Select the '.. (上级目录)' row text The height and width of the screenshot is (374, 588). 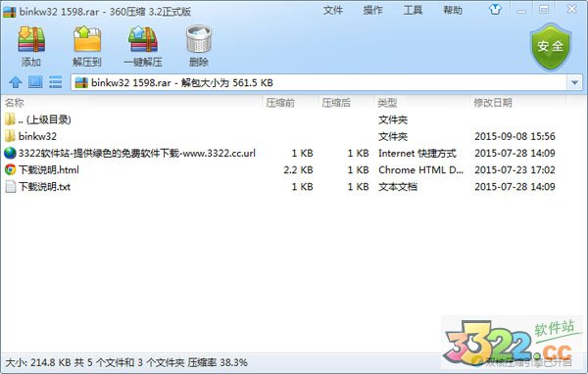(45, 119)
